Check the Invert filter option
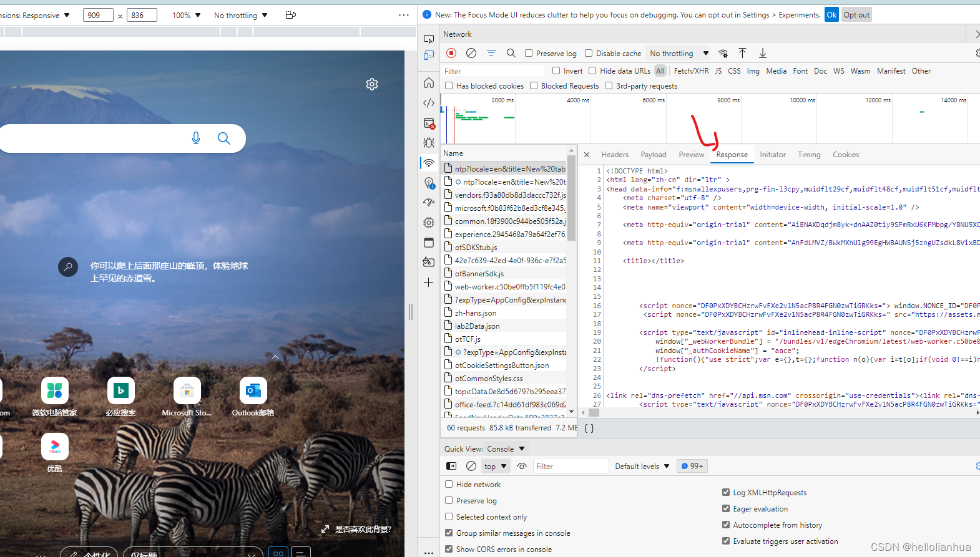Screen dimensions: 980x557 click(556, 70)
